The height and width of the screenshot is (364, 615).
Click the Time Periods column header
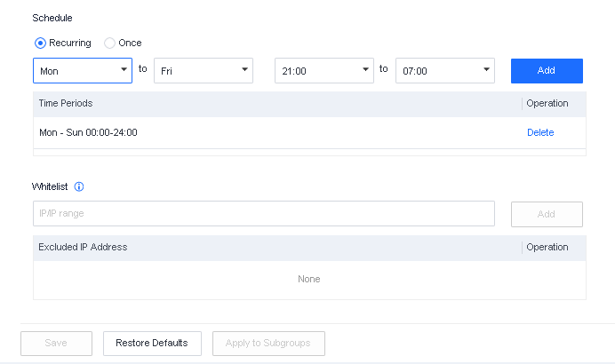[66, 103]
